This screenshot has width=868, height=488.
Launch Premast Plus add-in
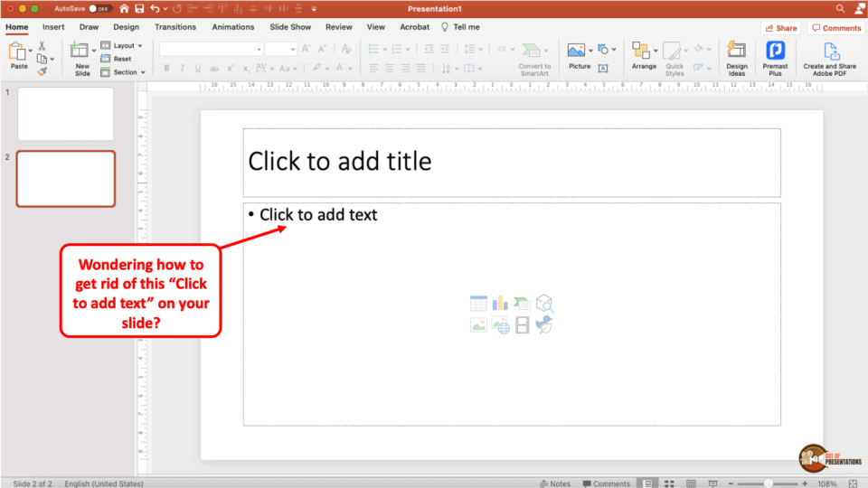coord(775,58)
